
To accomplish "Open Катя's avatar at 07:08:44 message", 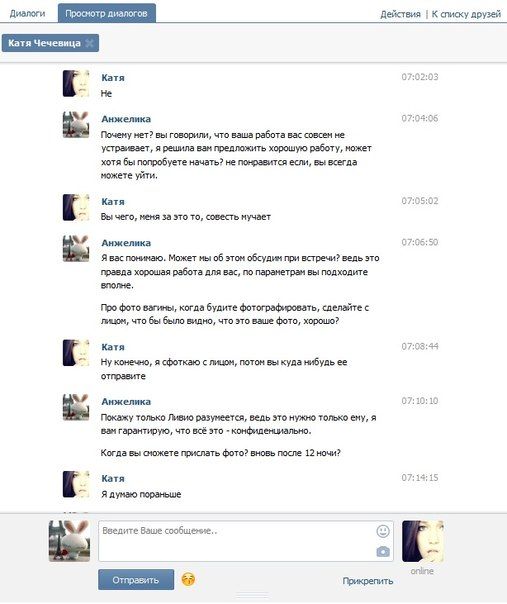I will pos(76,353).
